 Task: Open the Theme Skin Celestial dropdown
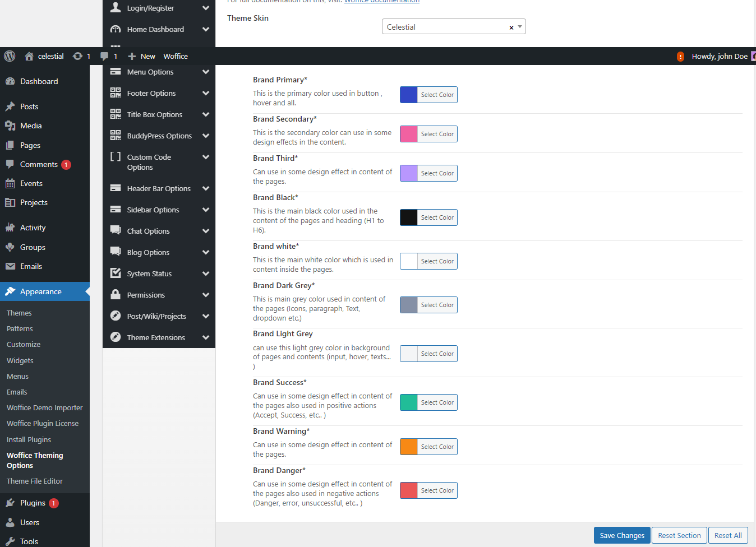(448, 27)
